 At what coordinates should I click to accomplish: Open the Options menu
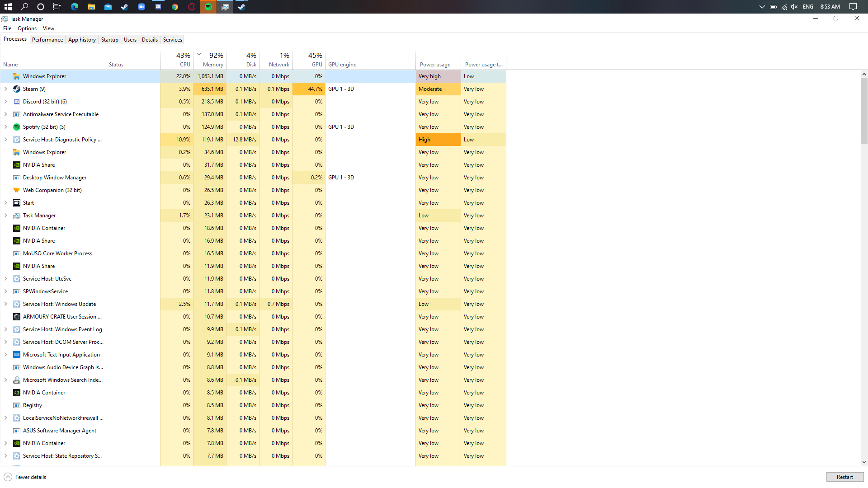click(27, 28)
